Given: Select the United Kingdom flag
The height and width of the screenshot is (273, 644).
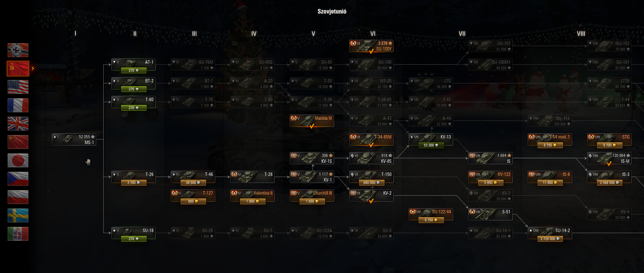Looking at the screenshot, I should (18, 124).
